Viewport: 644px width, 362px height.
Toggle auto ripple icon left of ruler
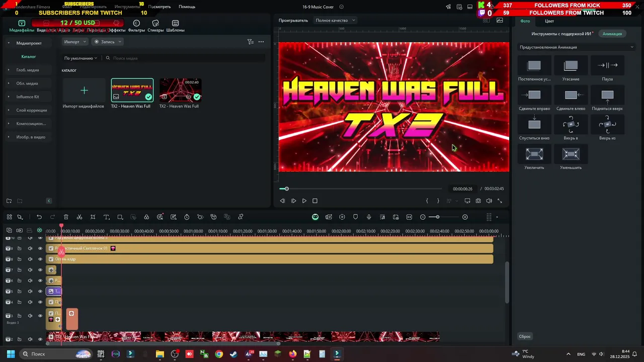(20, 230)
